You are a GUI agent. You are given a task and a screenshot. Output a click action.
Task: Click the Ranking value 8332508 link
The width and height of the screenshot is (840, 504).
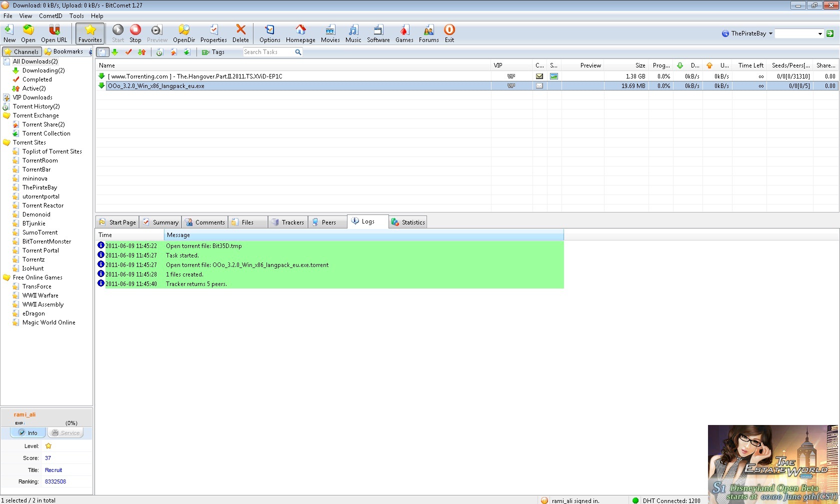(x=55, y=481)
